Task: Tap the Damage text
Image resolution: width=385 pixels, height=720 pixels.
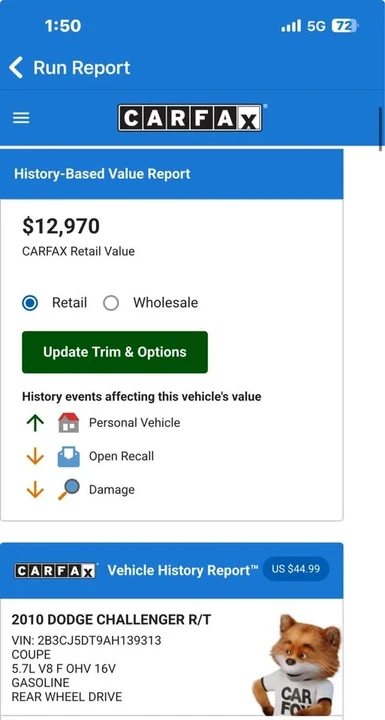Action: [112, 490]
